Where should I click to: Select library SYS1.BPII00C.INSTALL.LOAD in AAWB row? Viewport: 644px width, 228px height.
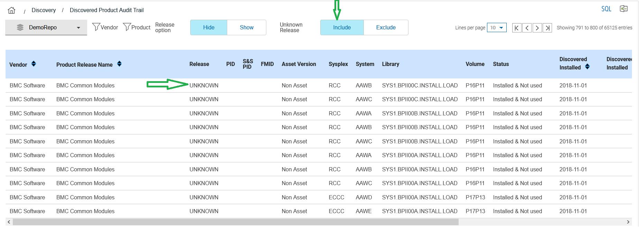[420, 85]
